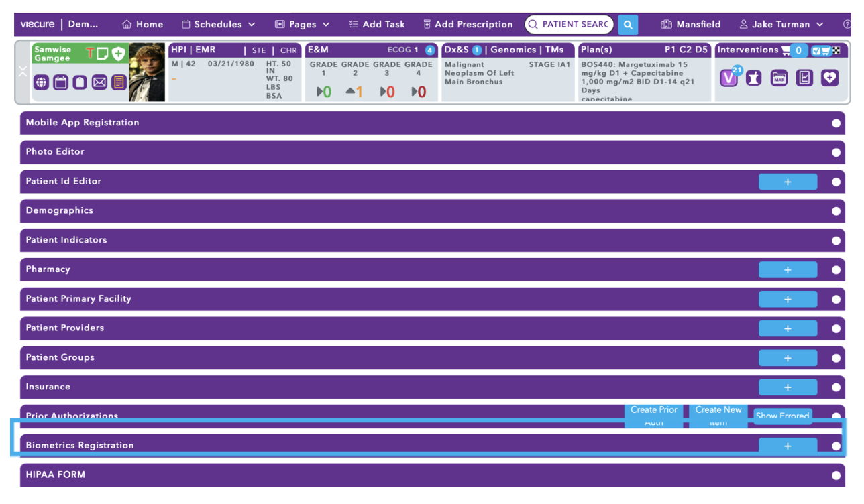Click the ECOG badge showing 4
This screenshot has width=864, height=504.
pos(430,50)
